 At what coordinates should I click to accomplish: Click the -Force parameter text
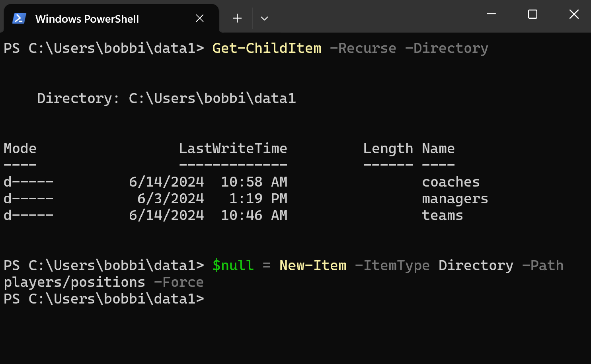[179, 282]
